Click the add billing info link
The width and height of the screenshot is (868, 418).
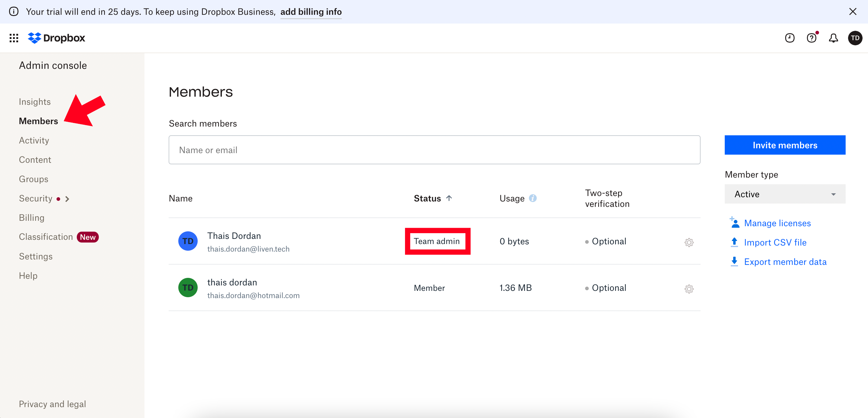click(311, 12)
